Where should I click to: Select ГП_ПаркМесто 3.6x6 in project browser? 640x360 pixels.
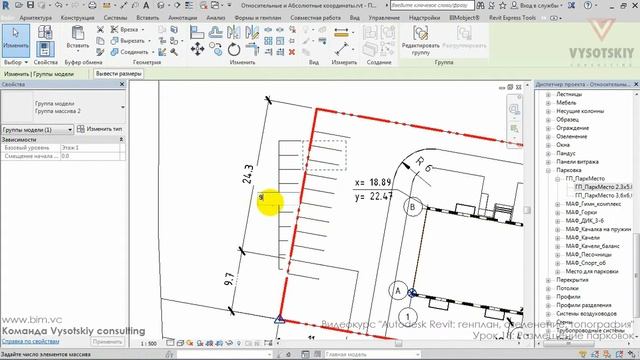pyautogui.click(x=603, y=196)
